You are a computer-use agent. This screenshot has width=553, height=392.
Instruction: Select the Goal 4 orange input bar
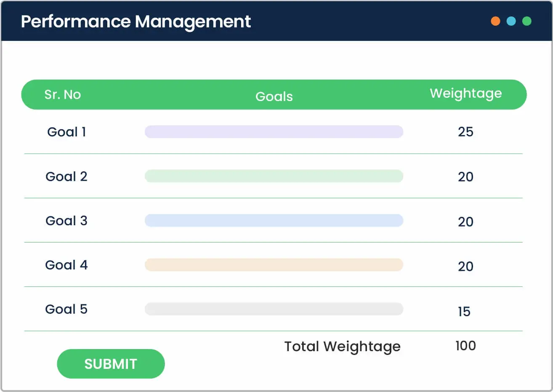click(274, 265)
